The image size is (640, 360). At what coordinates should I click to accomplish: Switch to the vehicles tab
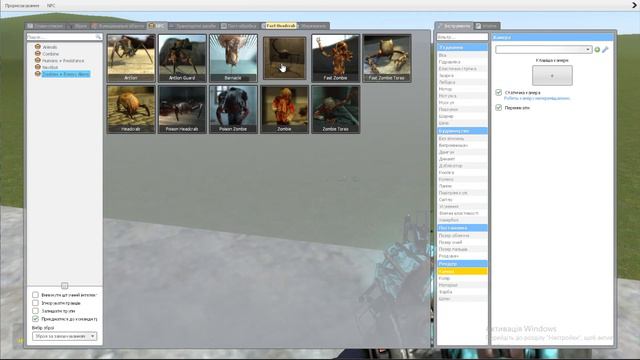pos(192,26)
